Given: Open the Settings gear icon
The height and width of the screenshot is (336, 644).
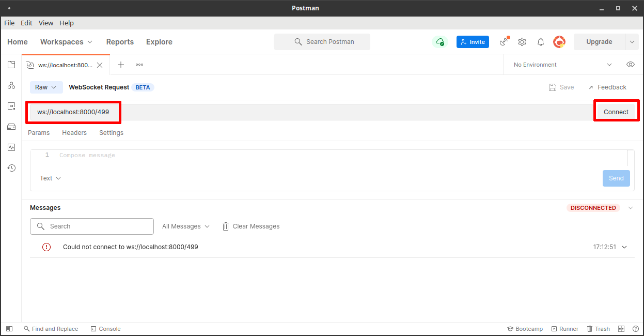Looking at the screenshot, I should click(522, 42).
